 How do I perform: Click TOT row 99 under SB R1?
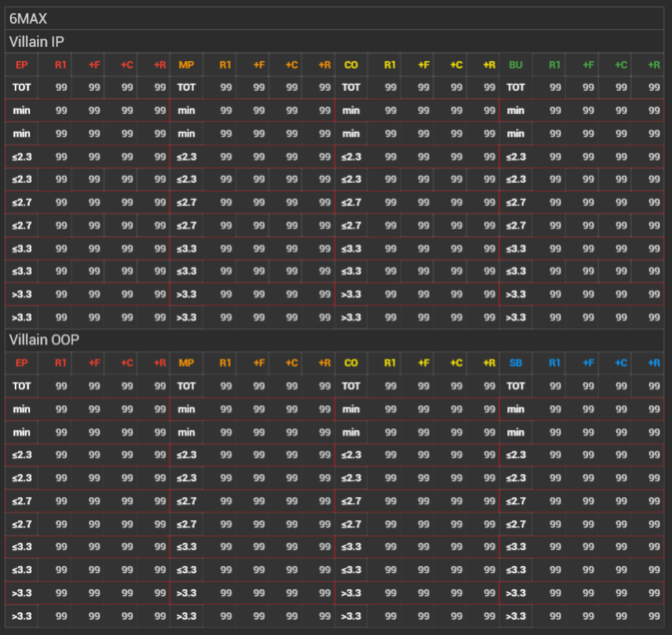coord(555,386)
